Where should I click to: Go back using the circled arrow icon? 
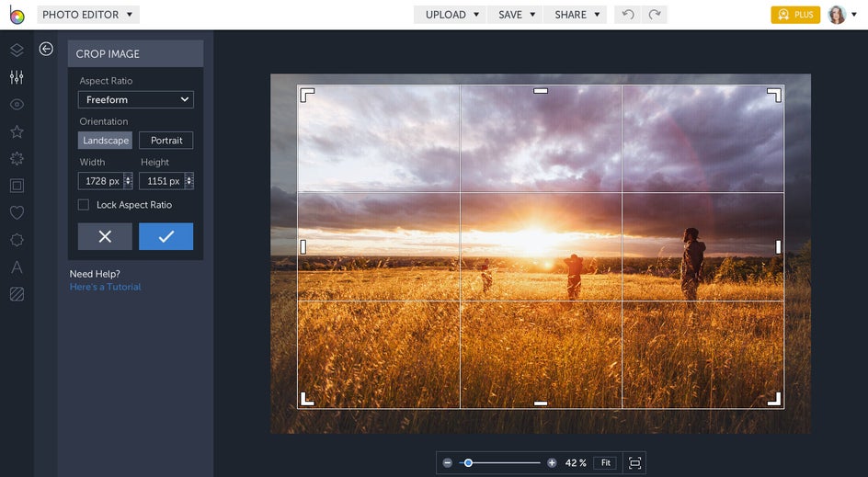pos(46,50)
